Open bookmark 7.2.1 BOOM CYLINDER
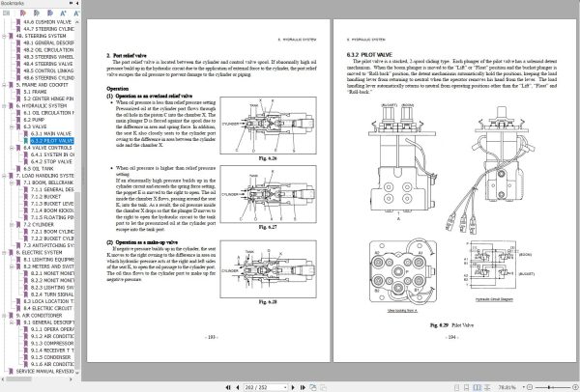The width and height of the screenshot is (580, 392). pos(52,232)
